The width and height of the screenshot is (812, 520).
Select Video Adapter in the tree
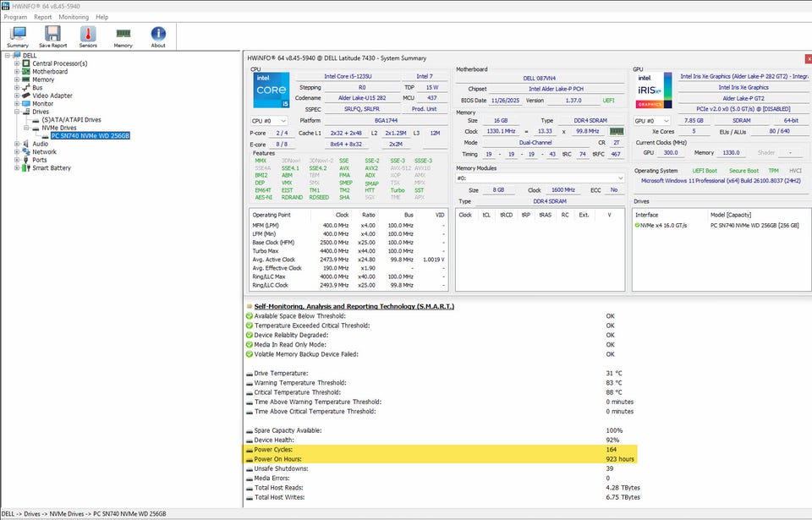pos(52,96)
